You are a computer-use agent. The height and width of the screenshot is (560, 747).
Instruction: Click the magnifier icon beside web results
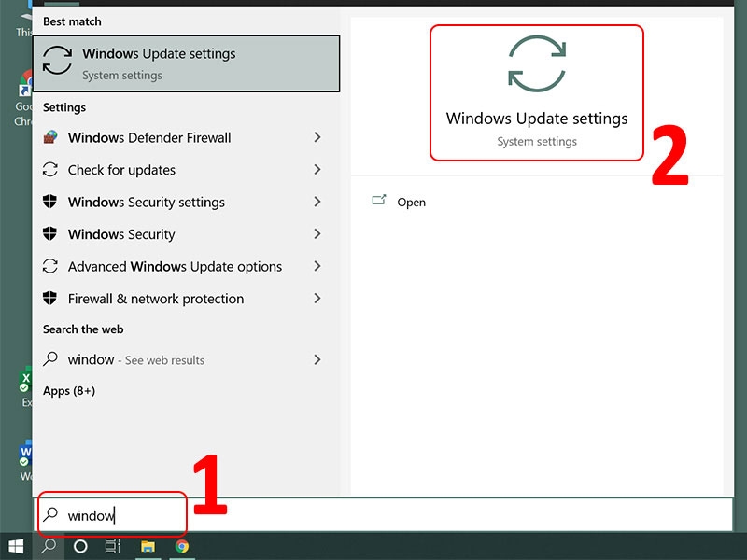pos(50,359)
